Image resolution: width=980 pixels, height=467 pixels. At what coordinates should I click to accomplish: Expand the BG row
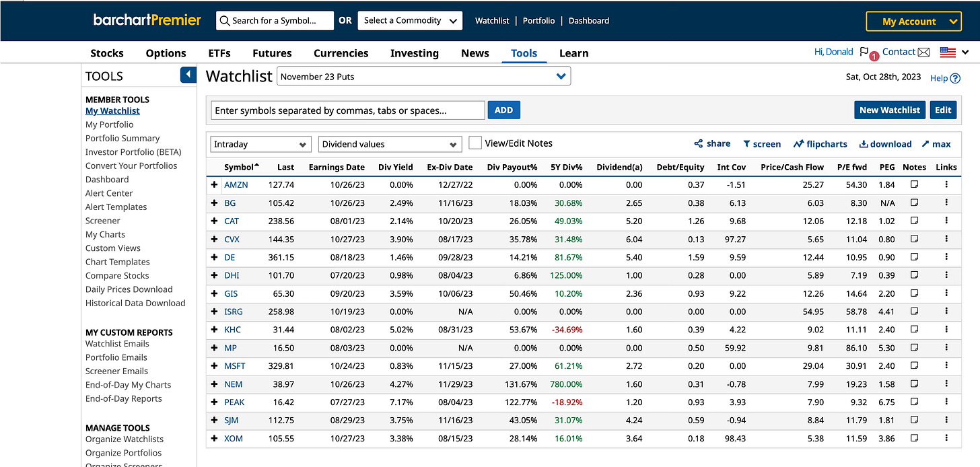click(x=214, y=203)
